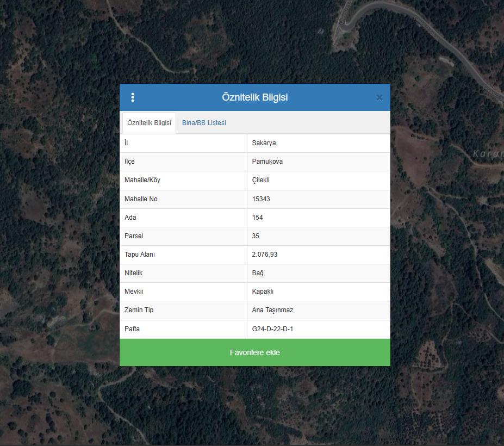Click the Pafta code G24-D-22-D-1

point(272,329)
